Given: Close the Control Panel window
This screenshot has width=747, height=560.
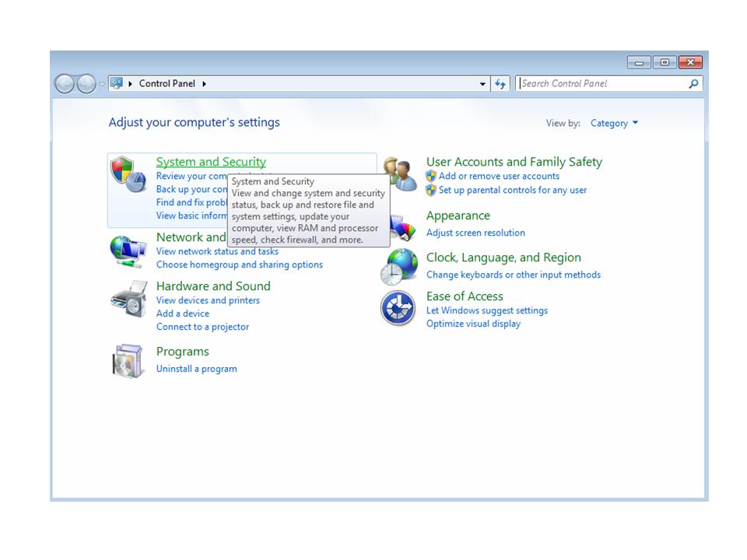Looking at the screenshot, I should [x=690, y=62].
